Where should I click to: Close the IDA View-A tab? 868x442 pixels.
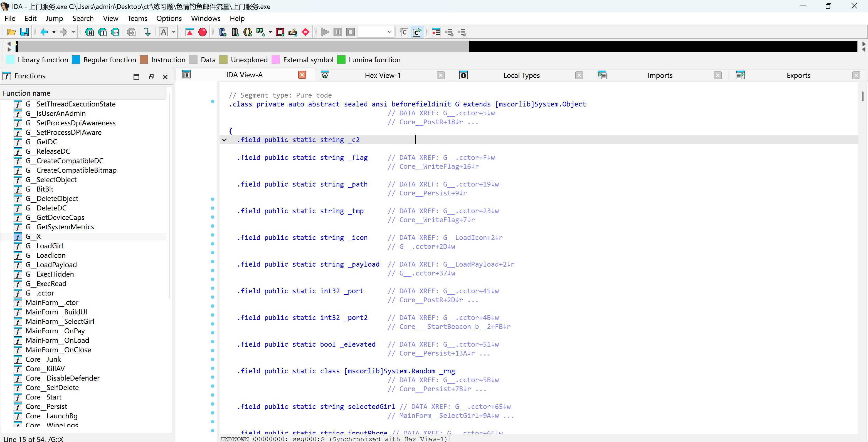(302, 75)
